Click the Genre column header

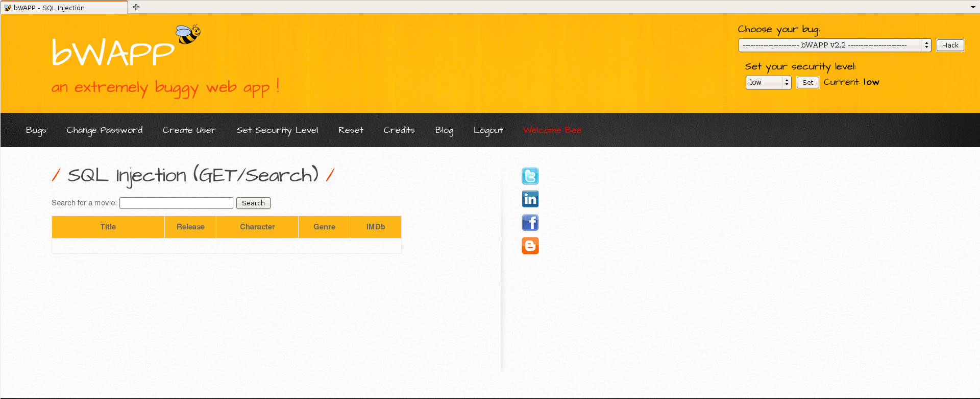click(x=324, y=227)
